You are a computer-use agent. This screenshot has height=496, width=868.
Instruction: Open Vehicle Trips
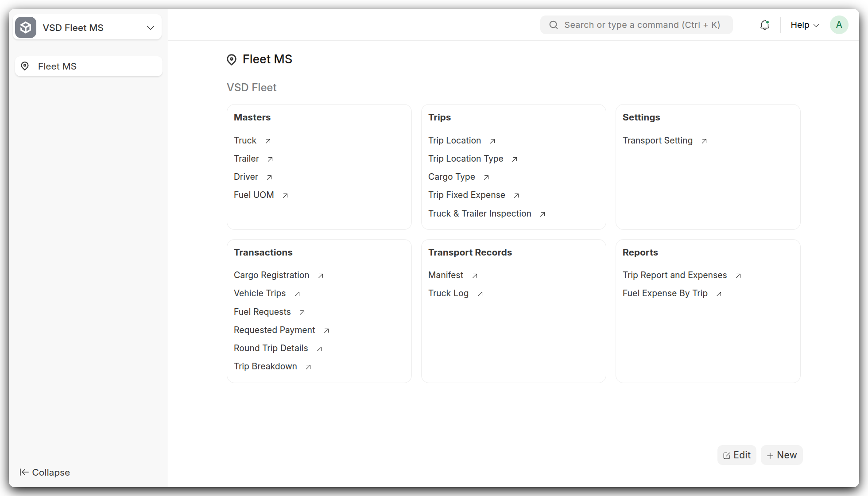tap(260, 293)
